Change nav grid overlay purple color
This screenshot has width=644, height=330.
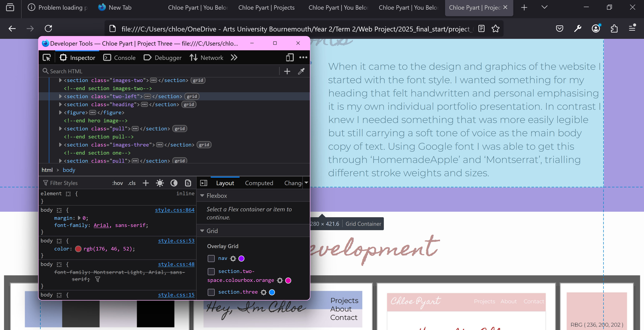241,258
